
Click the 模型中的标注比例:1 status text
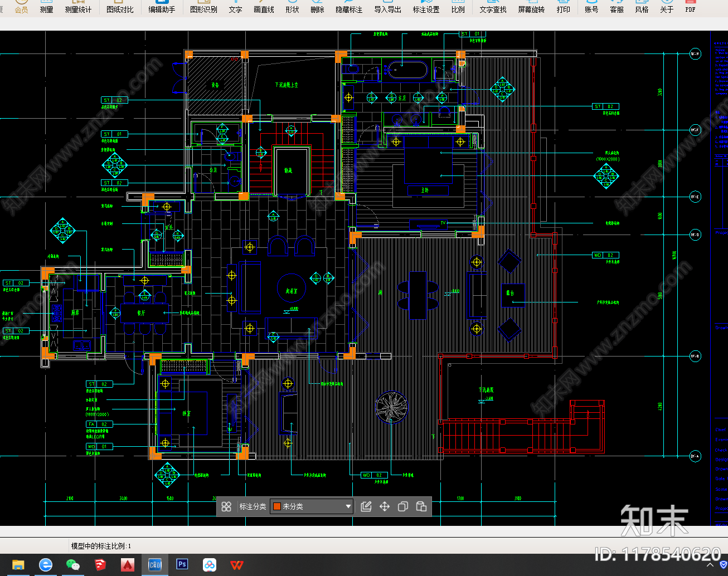(x=101, y=546)
